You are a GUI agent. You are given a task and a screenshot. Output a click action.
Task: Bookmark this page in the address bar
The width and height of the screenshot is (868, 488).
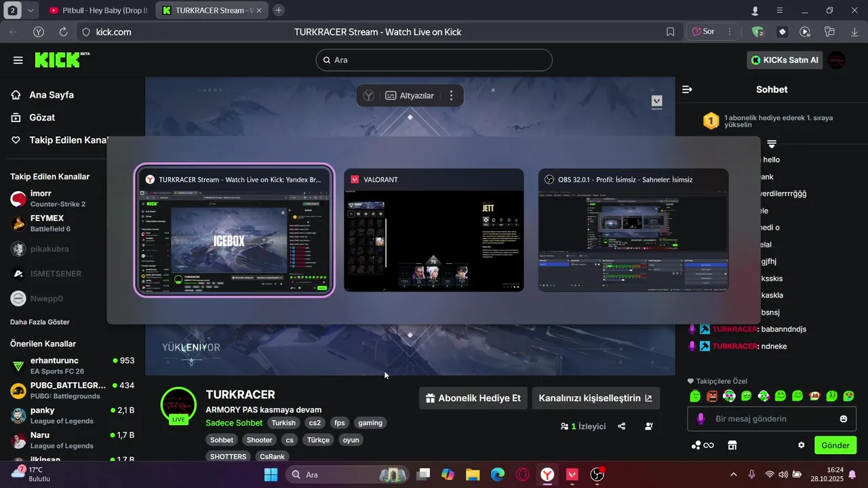670,32
